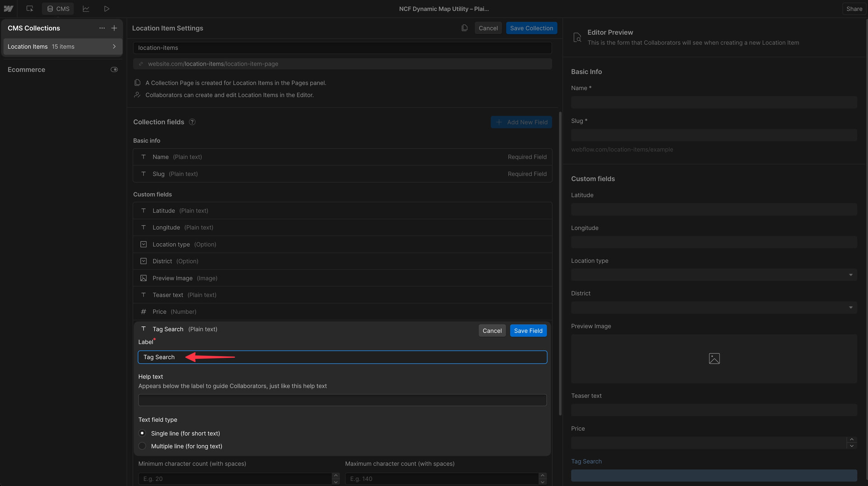Focus the preview Longitude input
The width and height of the screenshot is (868, 486).
coord(714,242)
